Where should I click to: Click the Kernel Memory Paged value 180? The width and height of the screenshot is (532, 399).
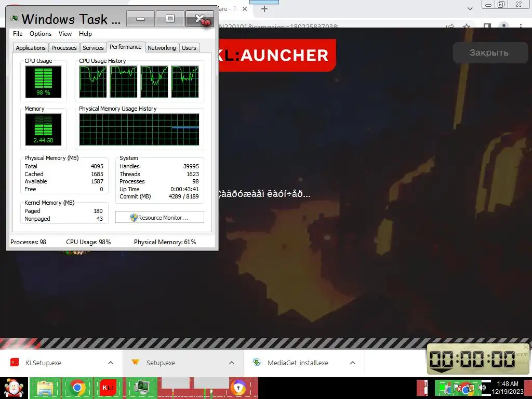tap(98, 211)
